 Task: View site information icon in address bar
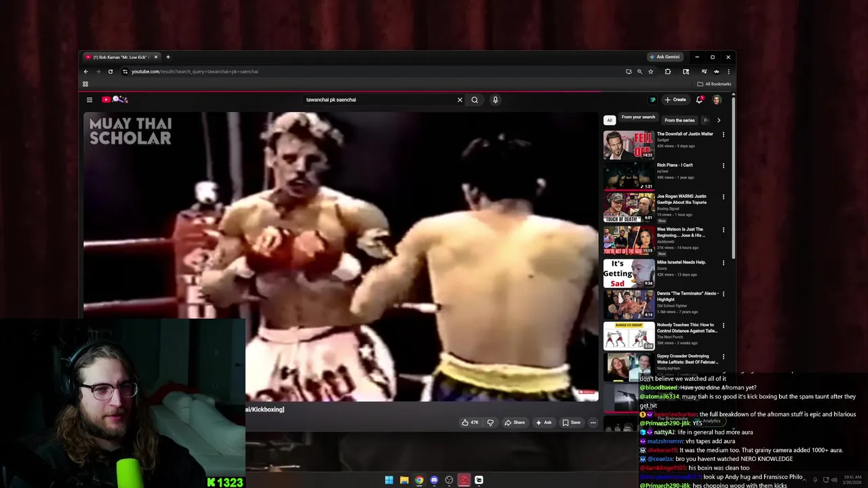(125, 71)
